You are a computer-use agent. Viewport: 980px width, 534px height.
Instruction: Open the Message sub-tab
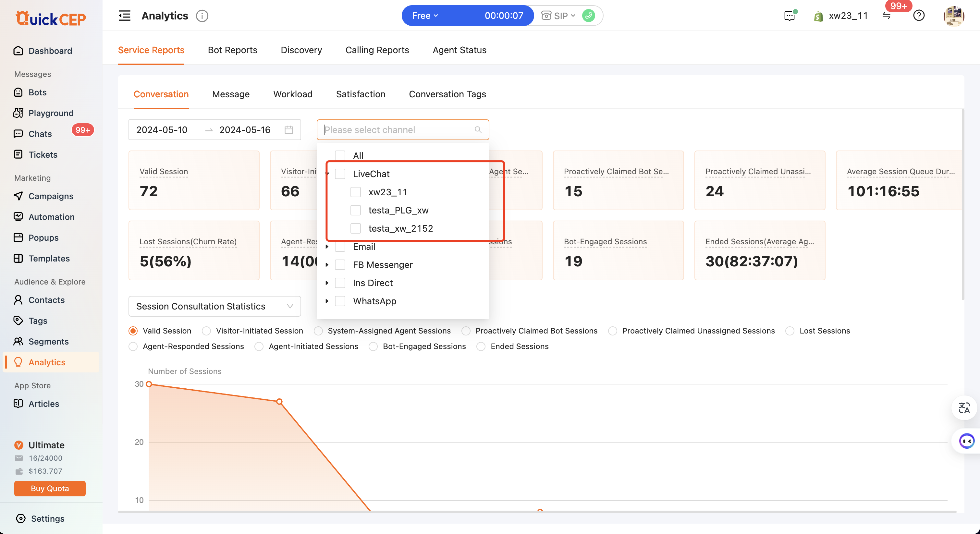point(231,94)
